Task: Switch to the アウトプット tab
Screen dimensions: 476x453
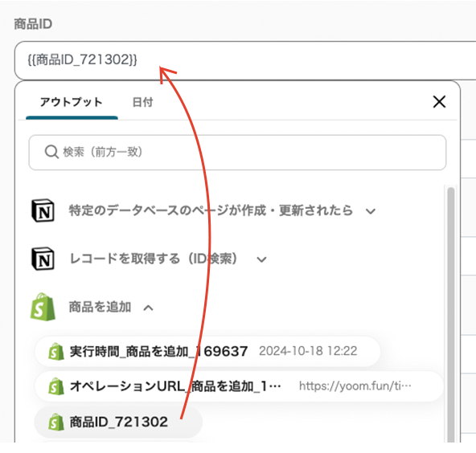Action: (72, 102)
